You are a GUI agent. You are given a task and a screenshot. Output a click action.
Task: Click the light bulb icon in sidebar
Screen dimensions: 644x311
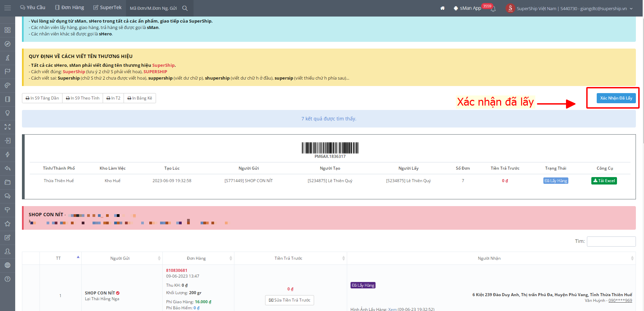coord(7,113)
